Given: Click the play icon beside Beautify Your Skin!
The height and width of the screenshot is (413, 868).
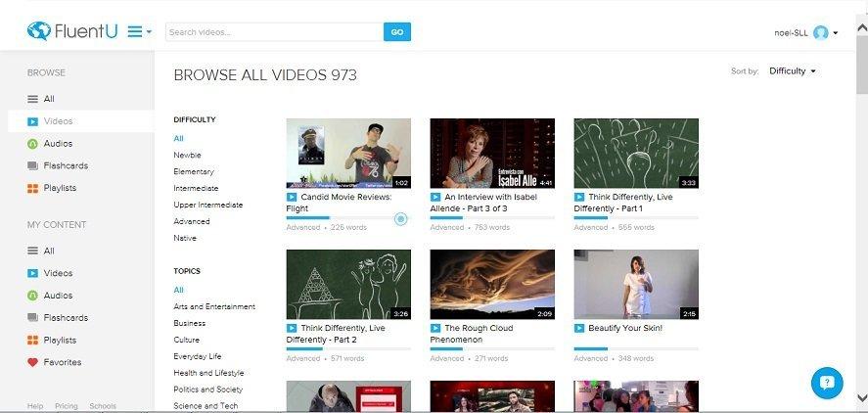Looking at the screenshot, I should [x=579, y=328].
